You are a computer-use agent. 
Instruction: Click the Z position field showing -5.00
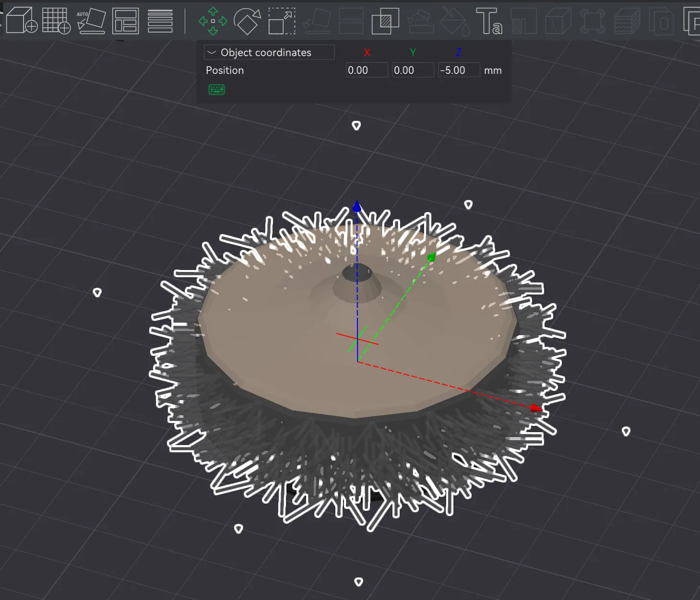tap(459, 71)
